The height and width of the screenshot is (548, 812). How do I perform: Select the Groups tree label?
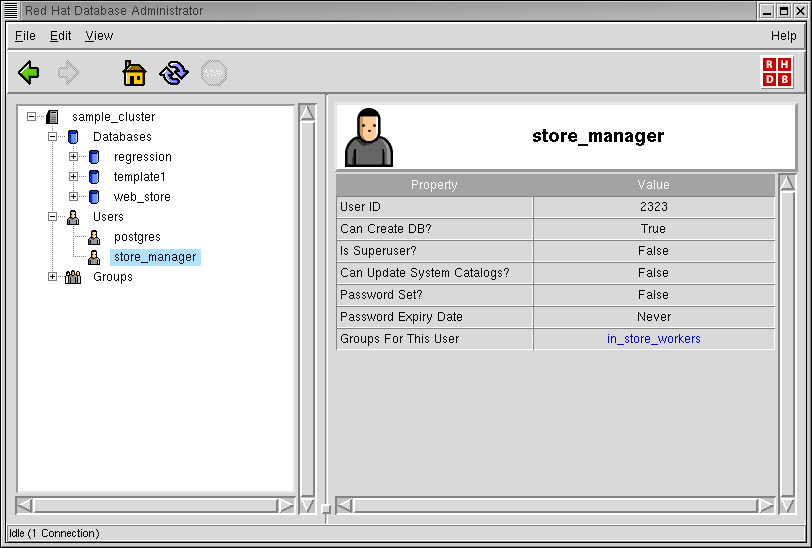tap(113, 277)
